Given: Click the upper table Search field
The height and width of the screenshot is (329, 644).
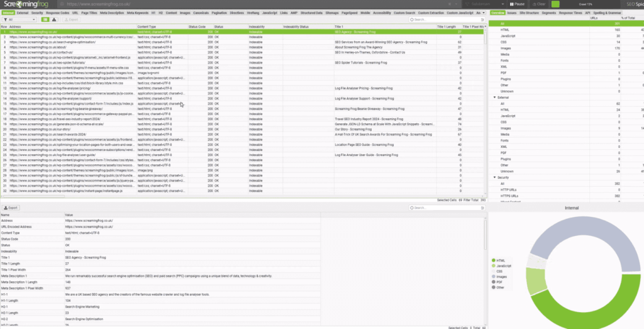Looking at the screenshot, I should pyautogui.click(x=446, y=20).
